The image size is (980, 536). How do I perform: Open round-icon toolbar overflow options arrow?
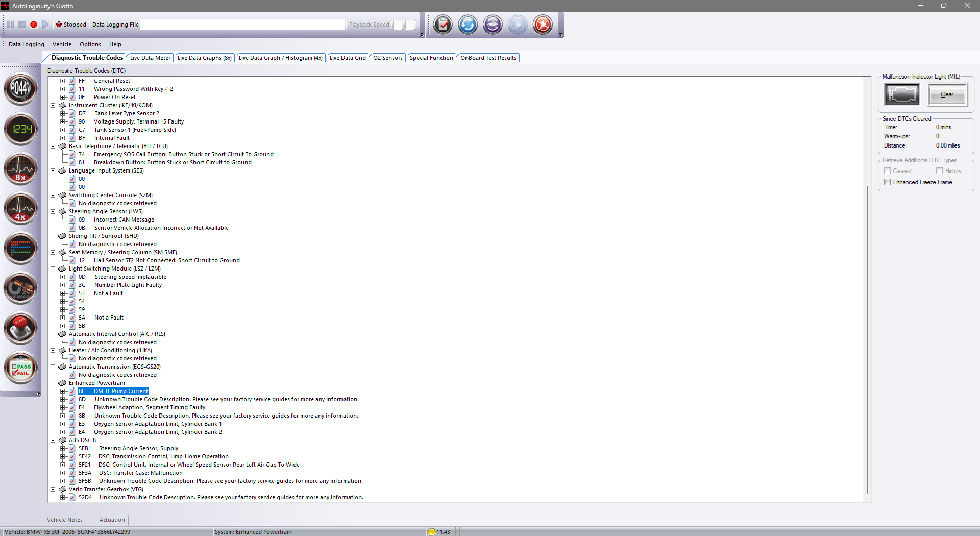pyautogui.click(x=561, y=35)
